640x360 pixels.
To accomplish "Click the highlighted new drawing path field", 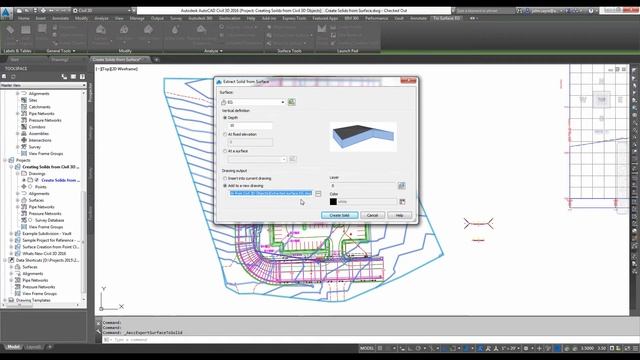I will [x=271, y=193].
